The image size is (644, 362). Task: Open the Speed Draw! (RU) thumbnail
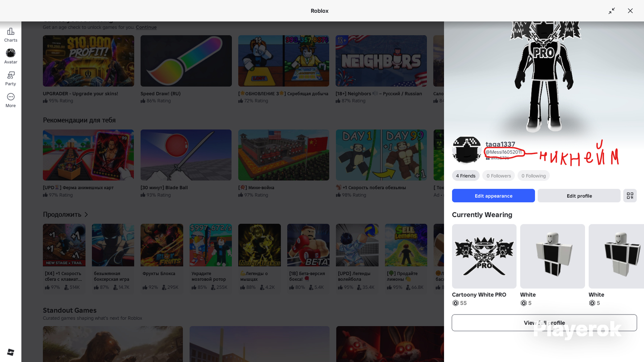pyautogui.click(x=186, y=61)
